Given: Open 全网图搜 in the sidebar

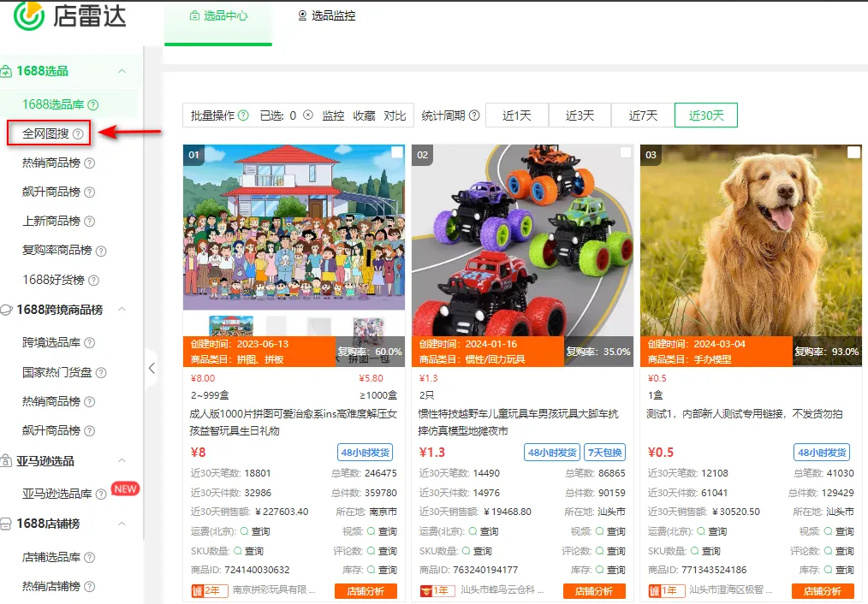Looking at the screenshot, I should tap(45, 133).
